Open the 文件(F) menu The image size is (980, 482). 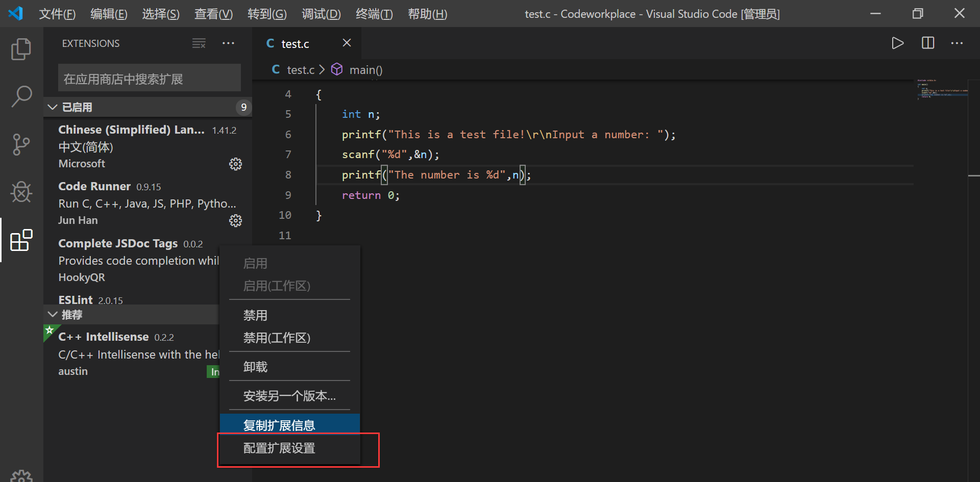point(58,14)
